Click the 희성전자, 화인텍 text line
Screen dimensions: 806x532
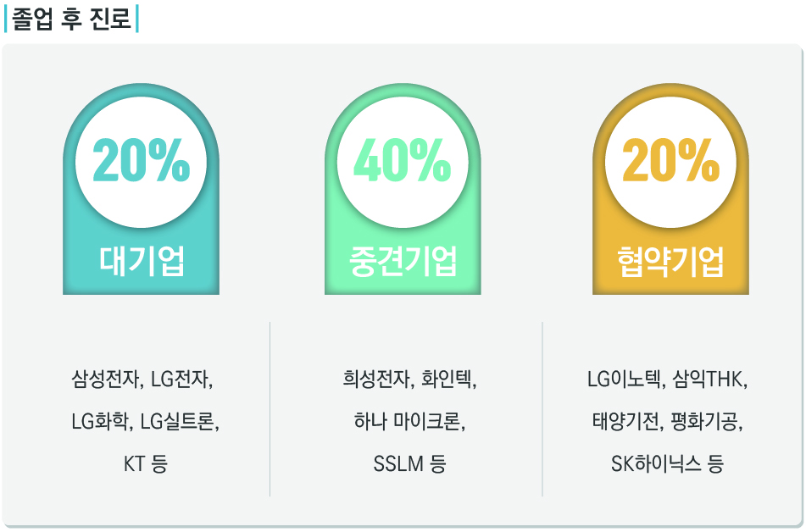pyautogui.click(x=409, y=380)
